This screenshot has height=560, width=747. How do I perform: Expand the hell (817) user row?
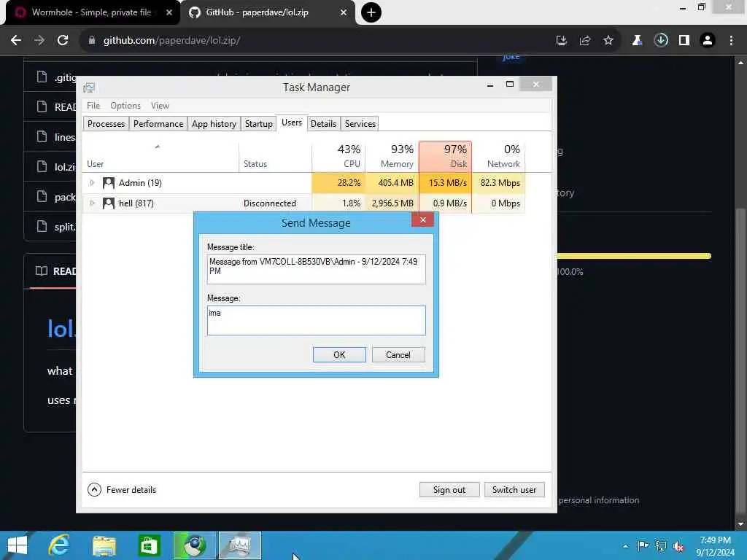[x=92, y=203]
